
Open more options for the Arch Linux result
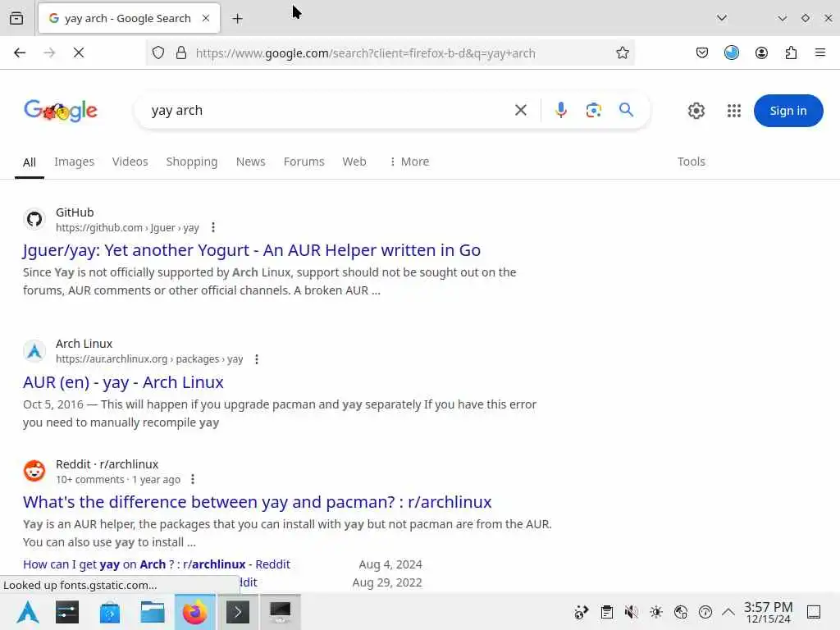[x=257, y=359]
